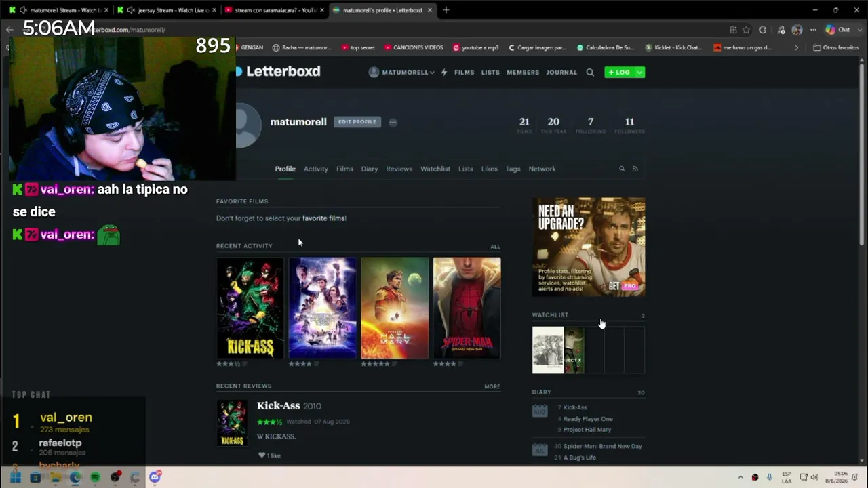Bookmark this page with the star icon
868x488 pixels.
(x=747, y=30)
